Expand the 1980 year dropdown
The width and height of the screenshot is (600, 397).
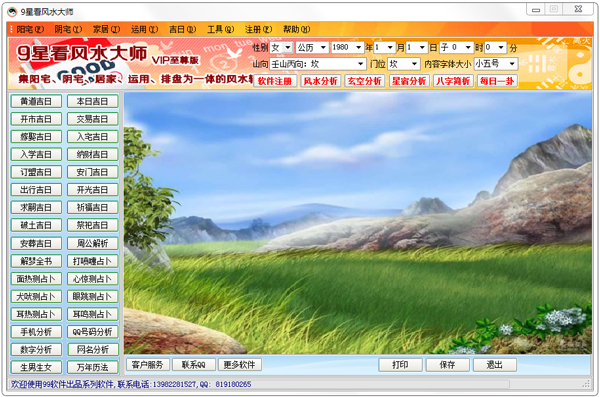359,47
